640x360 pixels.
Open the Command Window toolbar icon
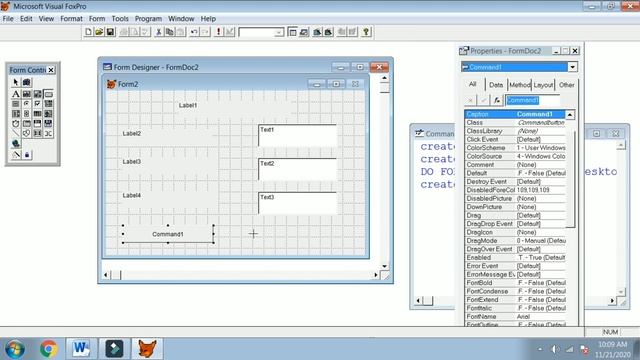[x=292, y=32]
